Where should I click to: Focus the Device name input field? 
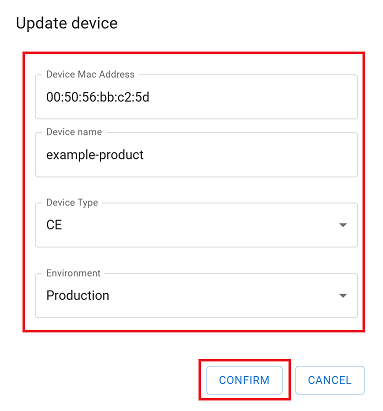point(196,155)
